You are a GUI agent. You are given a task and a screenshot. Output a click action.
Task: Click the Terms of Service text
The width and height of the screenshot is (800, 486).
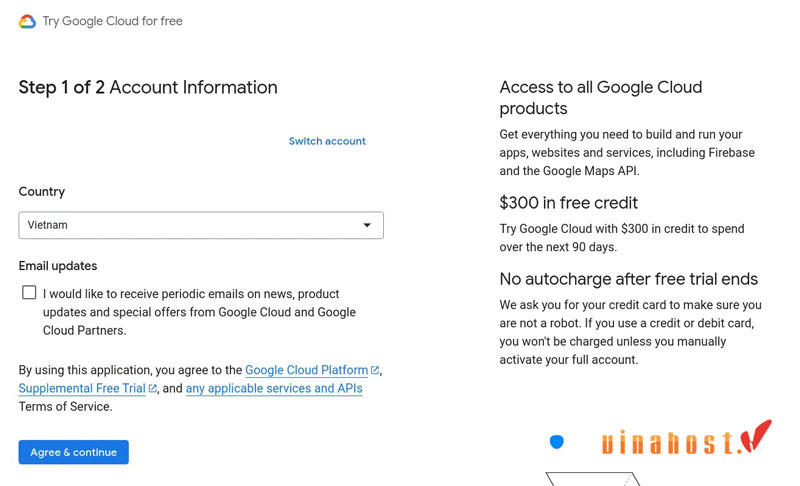[65, 406]
